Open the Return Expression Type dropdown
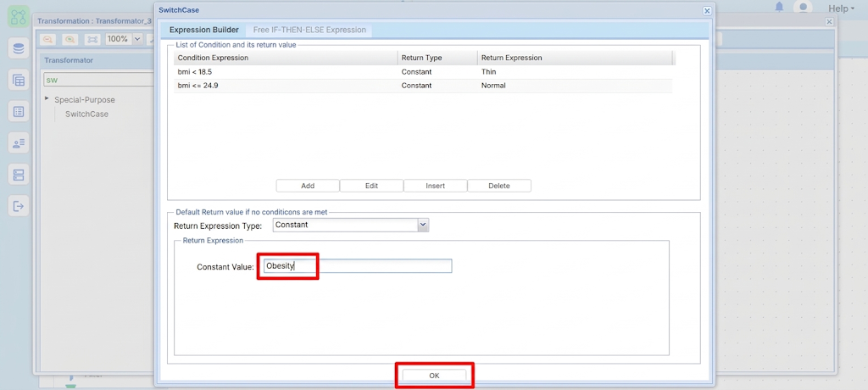Screen dimensions: 868x390 [x=423, y=225]
